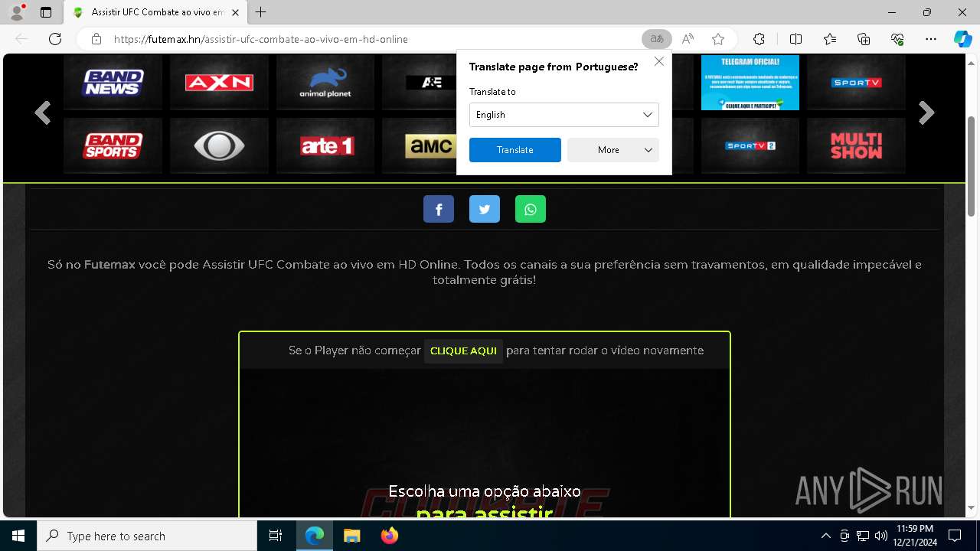980x551 pixels.
Task: Open the volume control in system tray
Action: coord(881,536)
